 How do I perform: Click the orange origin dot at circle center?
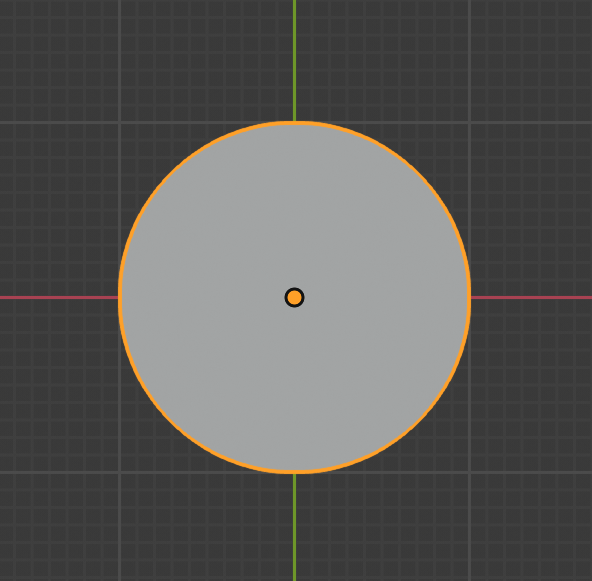[294, 297]
